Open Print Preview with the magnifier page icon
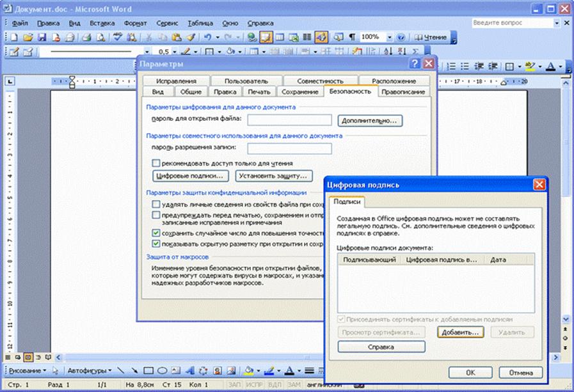Screen dimensions: 574x392 coord(100,37)
